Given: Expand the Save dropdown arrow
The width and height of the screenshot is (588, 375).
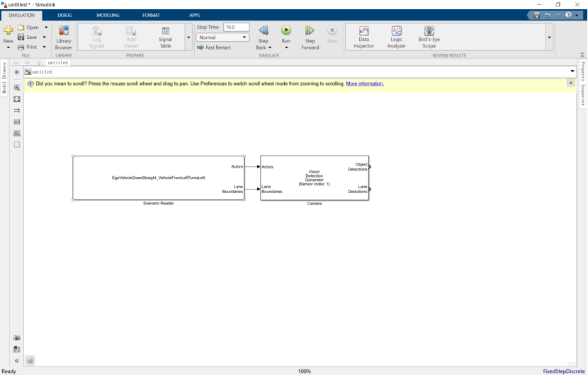Looking at the screenshot, I should pos(44,37).
